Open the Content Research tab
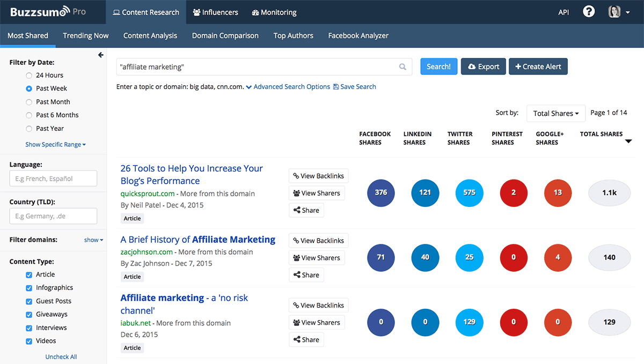 (x=146, y=12)
